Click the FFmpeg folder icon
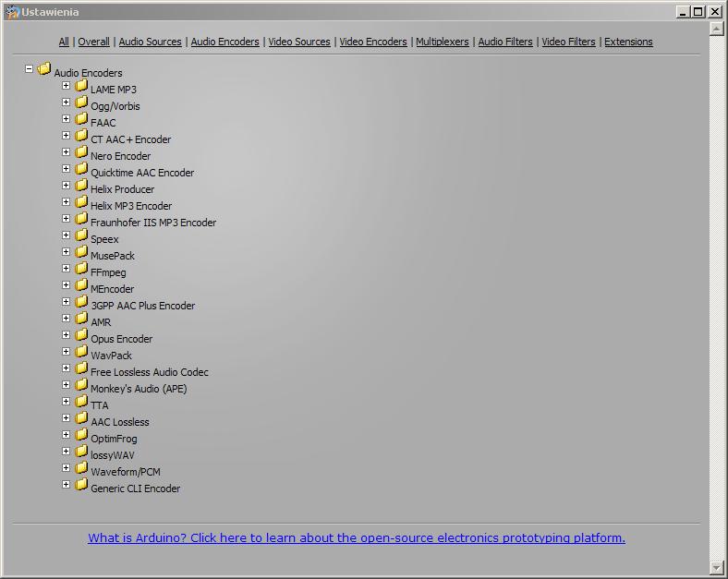728x579 pixels. 81,269
